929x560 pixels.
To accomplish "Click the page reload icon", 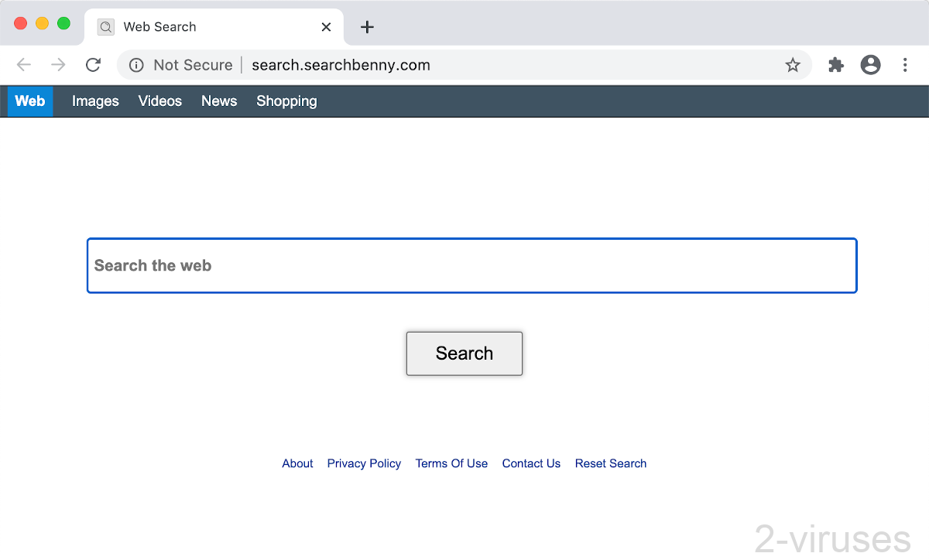I will (x=93, y=64).
